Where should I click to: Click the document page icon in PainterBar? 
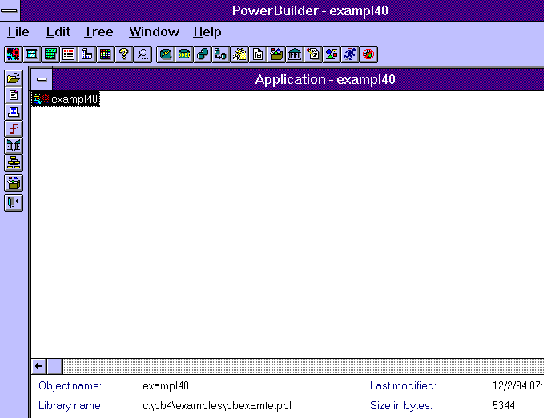tap(14, 95)
